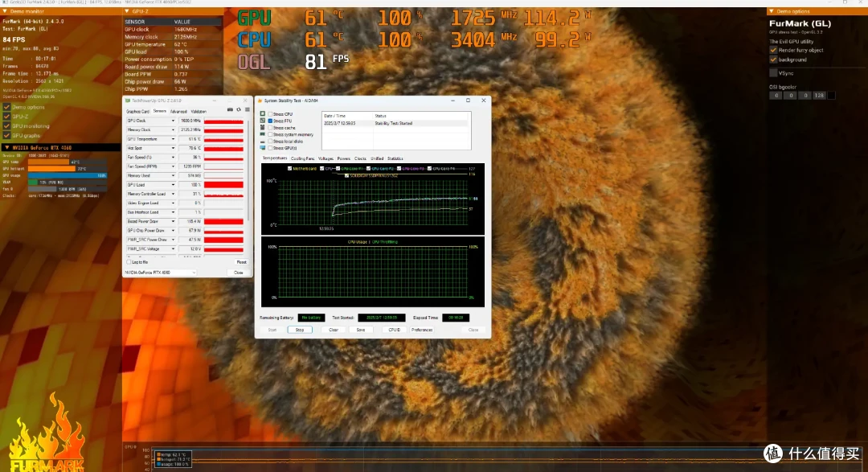Toggle GPU-Z Log to file checkbox
868x472 pixels.
[129, 262]
